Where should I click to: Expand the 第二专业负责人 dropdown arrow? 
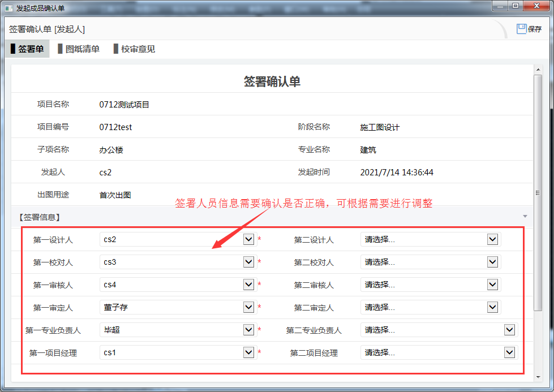point(509,330)
